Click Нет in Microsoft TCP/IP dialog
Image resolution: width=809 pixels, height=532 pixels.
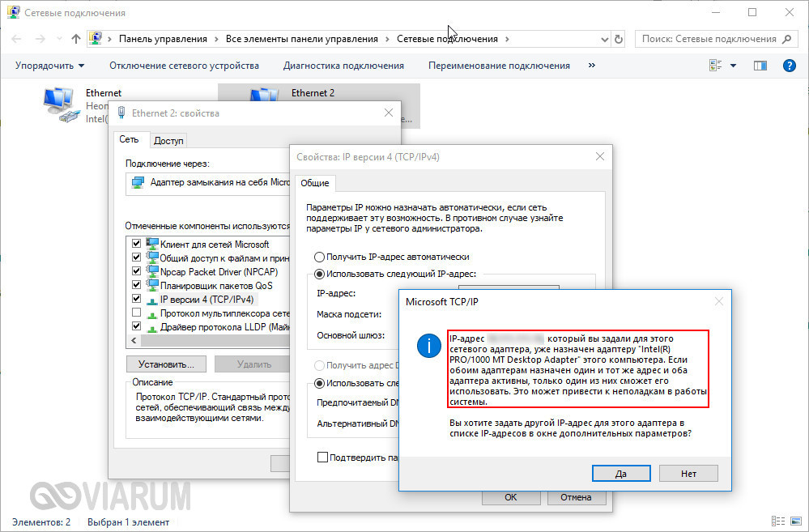(x=688, y=474)
